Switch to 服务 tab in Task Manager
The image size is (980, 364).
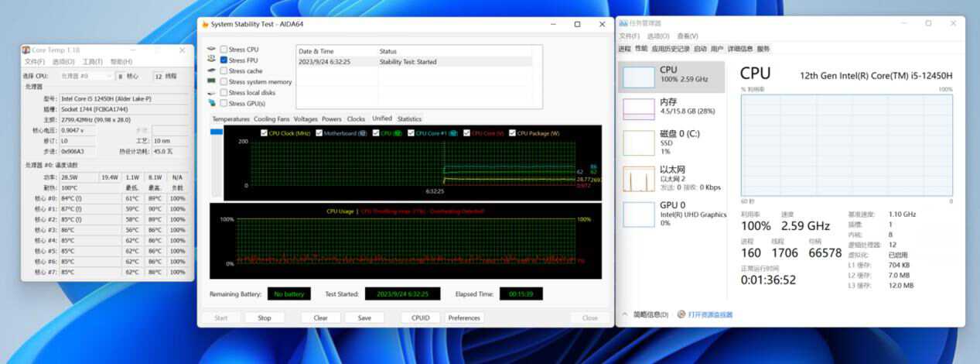763,48
